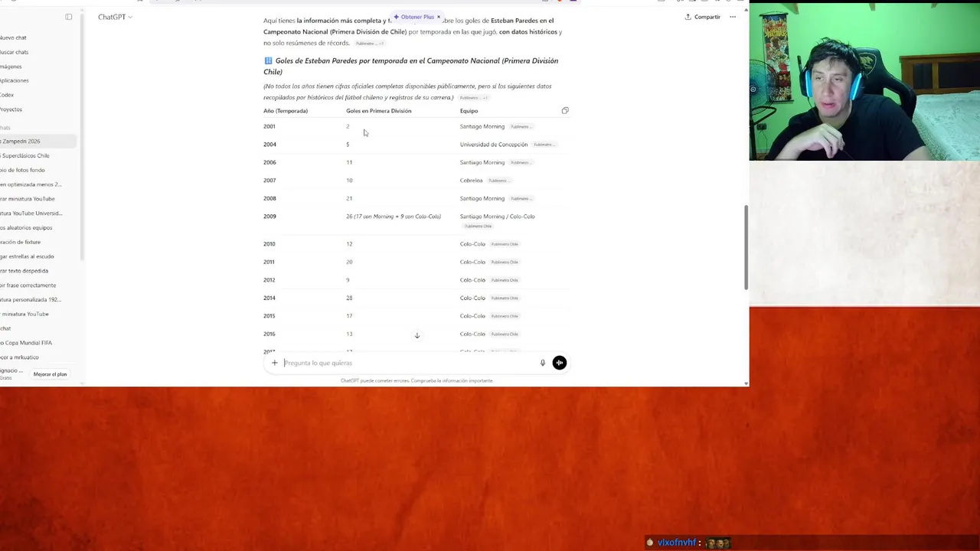Focus the 'Pregunta lo que quieras' input field
Viewport: 980px width, 551px height.
point(408,363)
